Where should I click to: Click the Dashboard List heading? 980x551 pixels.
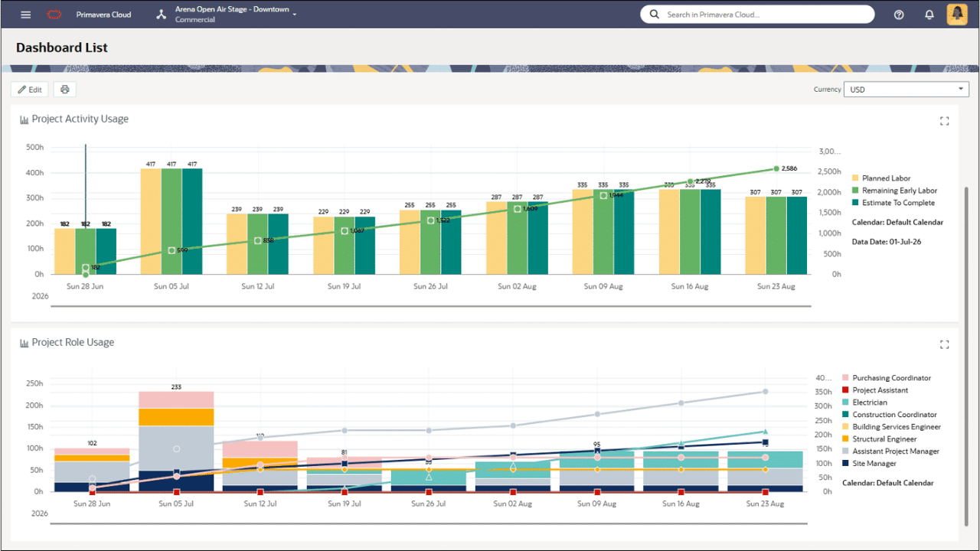(x=62, y=47)
